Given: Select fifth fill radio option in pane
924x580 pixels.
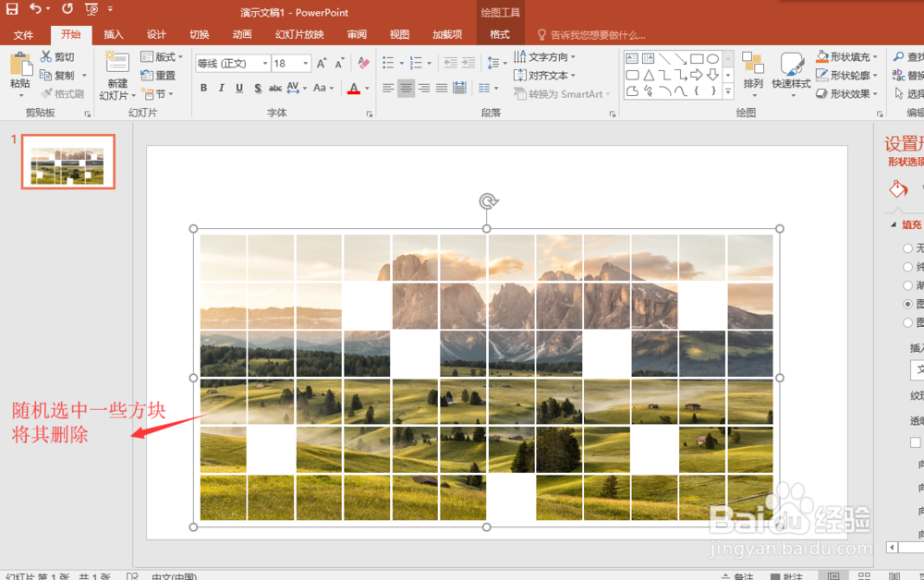Looking at the screenshot, I should coord(907,322).
